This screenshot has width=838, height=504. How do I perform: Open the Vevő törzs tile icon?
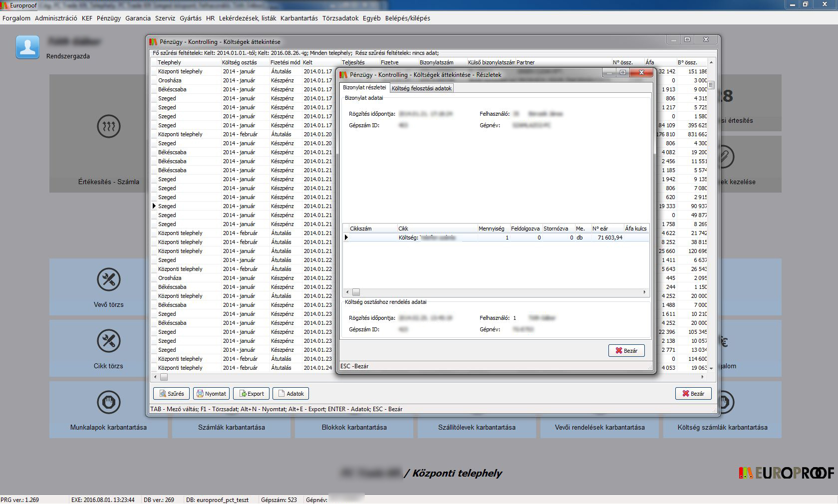108,280
